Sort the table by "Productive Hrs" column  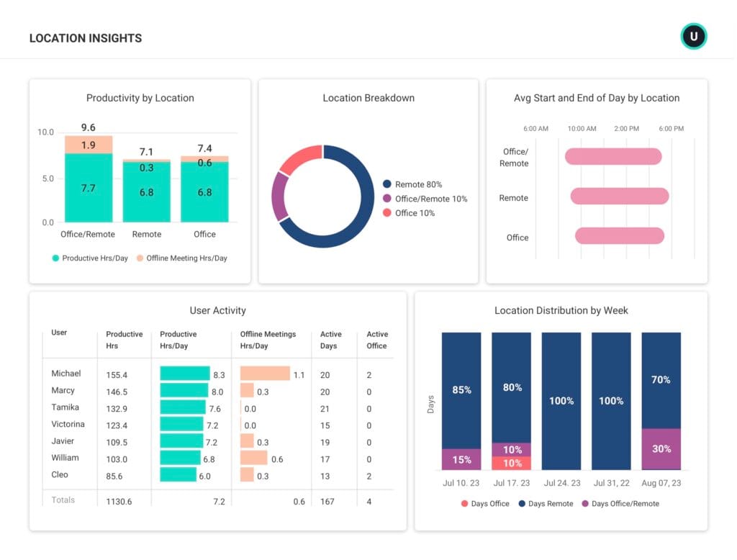[x=124, y=339]
